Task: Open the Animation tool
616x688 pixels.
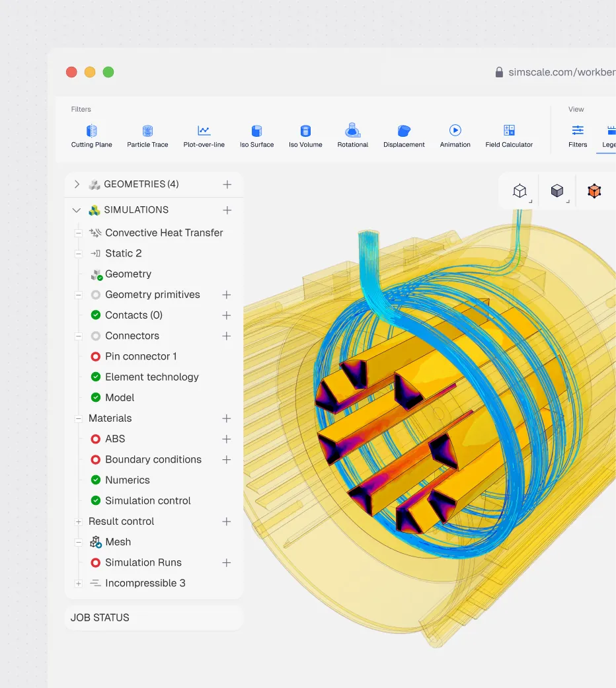Action: (455, 136)
